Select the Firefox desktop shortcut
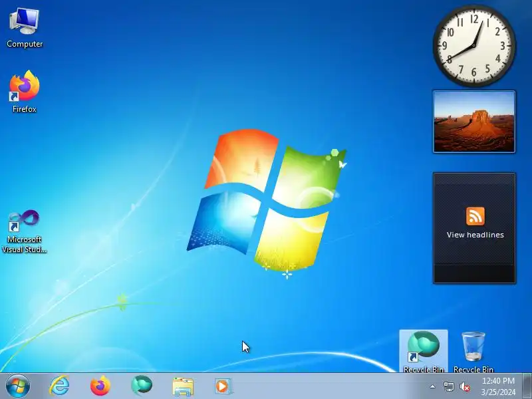The width and height of the screenshot is (532, 399). (x=25, y=92)
